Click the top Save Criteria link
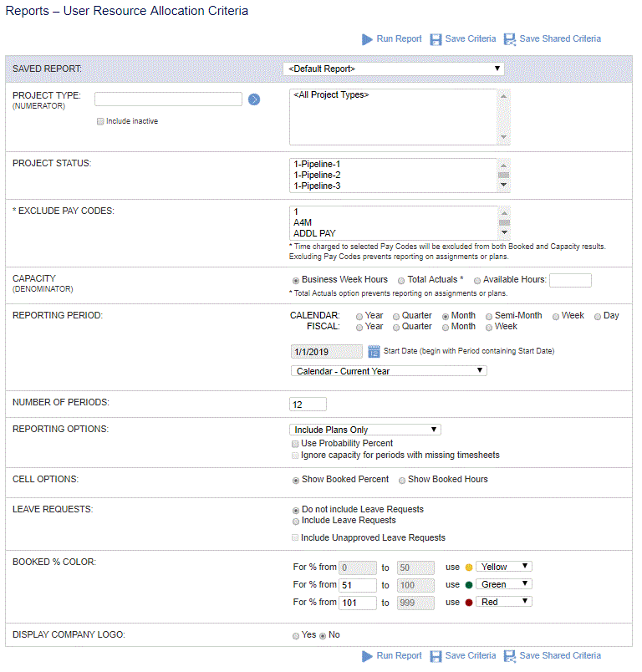Screen dimensions: 642x672 (x=470, y=38)
